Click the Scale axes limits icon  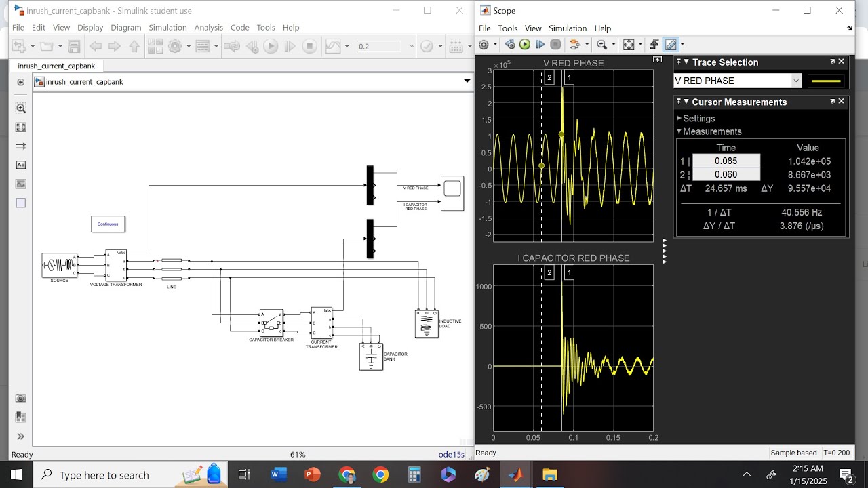tap(629, 45)
